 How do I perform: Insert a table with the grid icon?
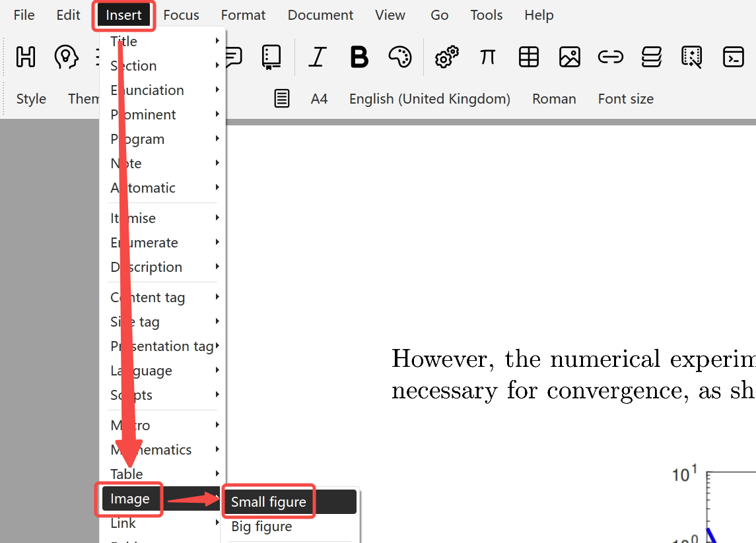(528, 57)
